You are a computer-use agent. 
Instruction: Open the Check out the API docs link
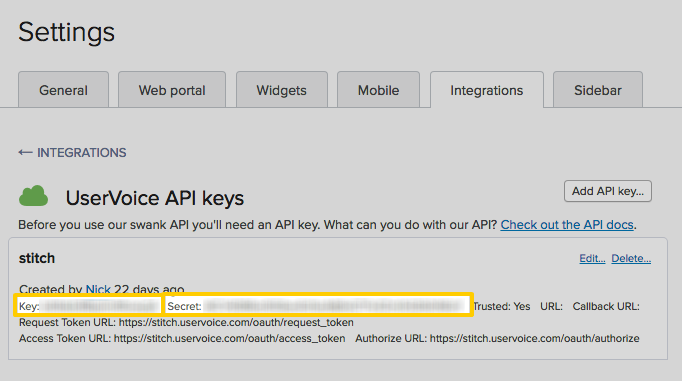[567, 225]
